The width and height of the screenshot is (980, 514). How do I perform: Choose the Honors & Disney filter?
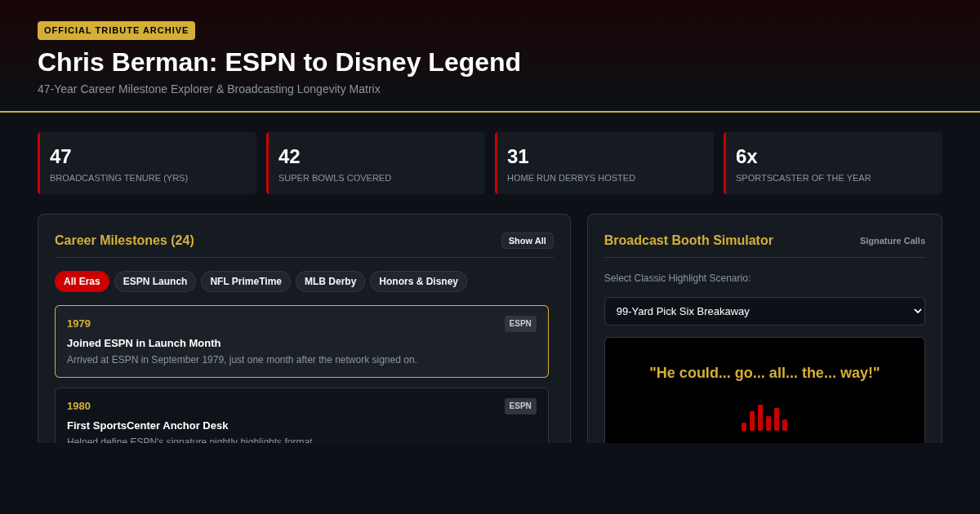pyautogui.click(x=418, y=281)
